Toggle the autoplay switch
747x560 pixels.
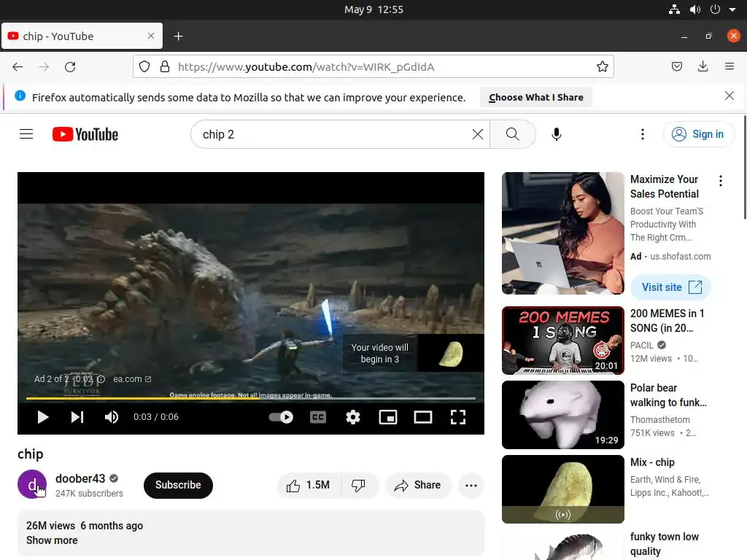(281, 417)
